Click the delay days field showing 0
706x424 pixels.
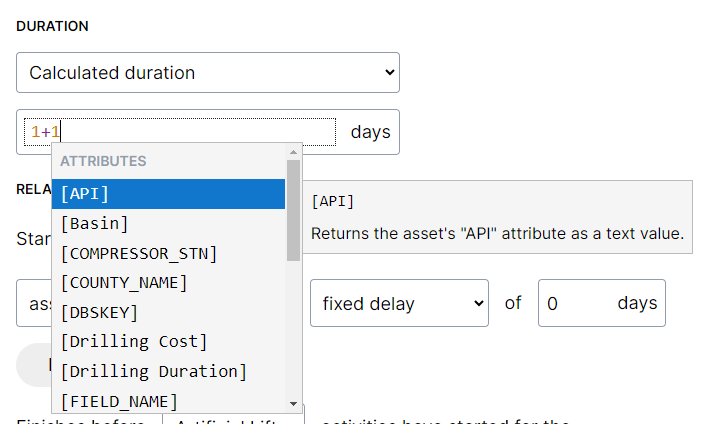(x=577, y=303)
